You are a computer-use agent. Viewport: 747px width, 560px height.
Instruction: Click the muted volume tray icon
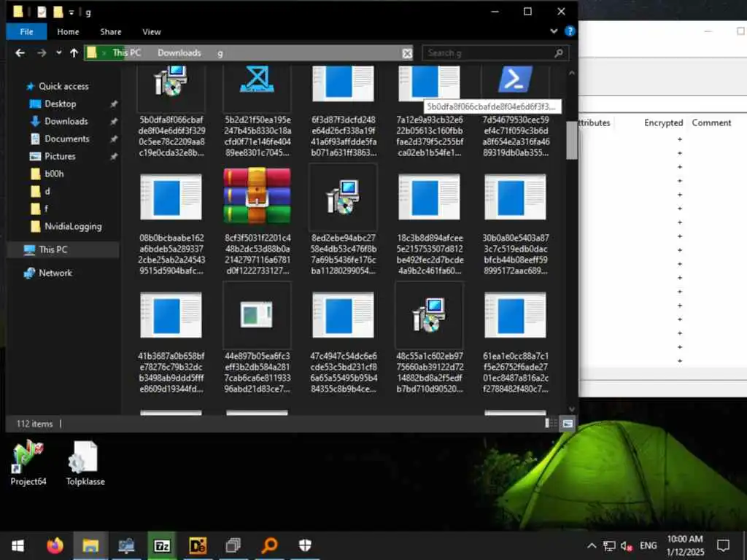[627, 545]
